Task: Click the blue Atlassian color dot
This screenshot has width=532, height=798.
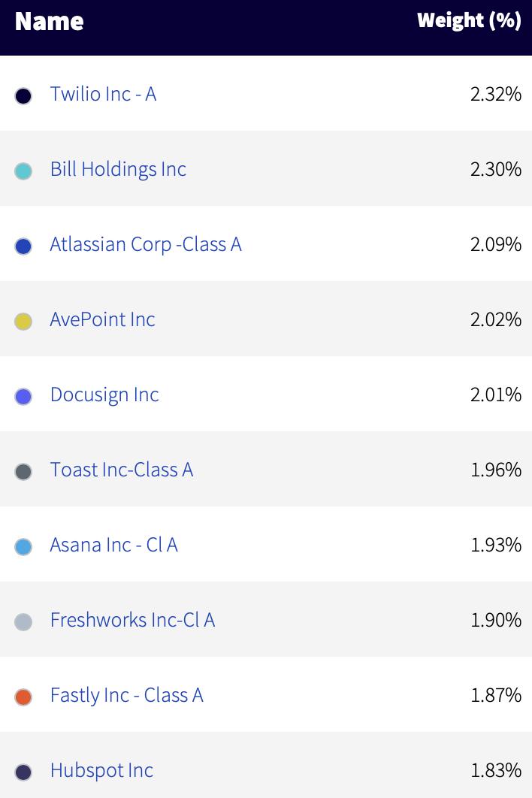Action: click(x=23, y=246)
